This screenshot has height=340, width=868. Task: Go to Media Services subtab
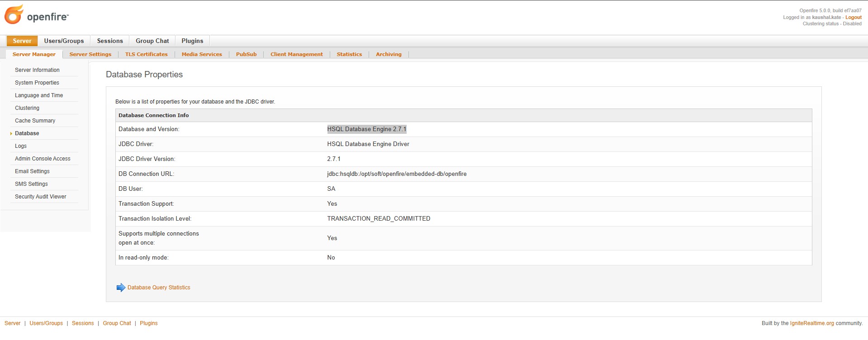(x=202, y=54)
